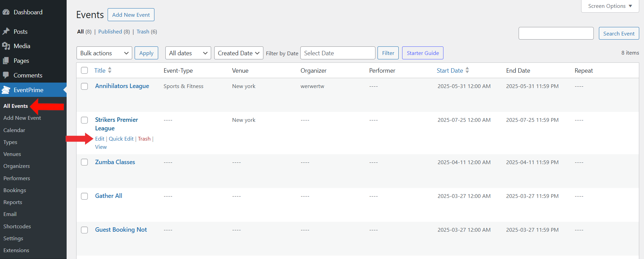644x259 pixels.
Task: Click the Media library icon
Action: [x=6, y=46]
